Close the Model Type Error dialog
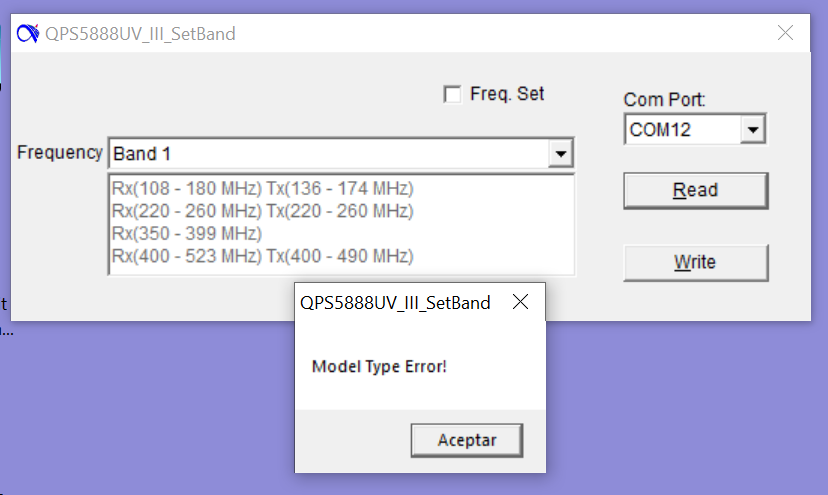The image size is (828, 495). 520,303
